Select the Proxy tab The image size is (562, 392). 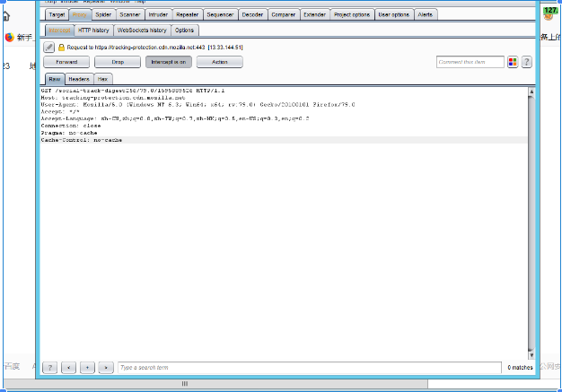[80, 14]
